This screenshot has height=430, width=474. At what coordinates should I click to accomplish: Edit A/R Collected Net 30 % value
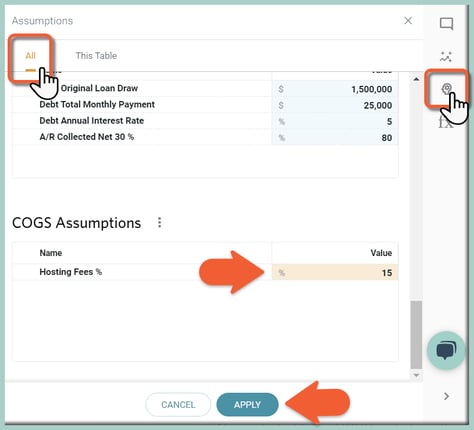pyautogui.click(x=335, y=137)
